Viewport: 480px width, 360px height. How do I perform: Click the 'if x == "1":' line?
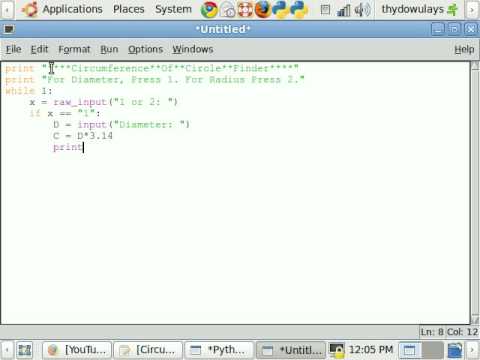coord(65,113)
